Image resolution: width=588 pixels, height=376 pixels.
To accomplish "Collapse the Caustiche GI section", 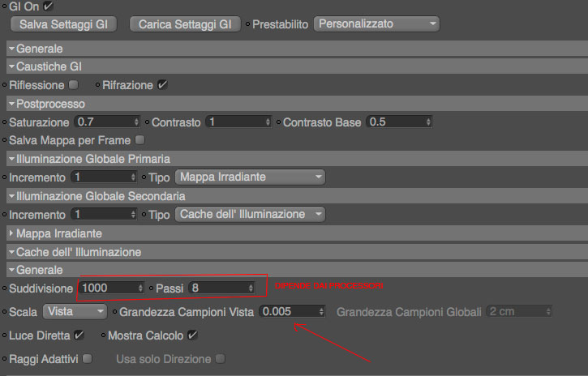I will pos(11,66).
